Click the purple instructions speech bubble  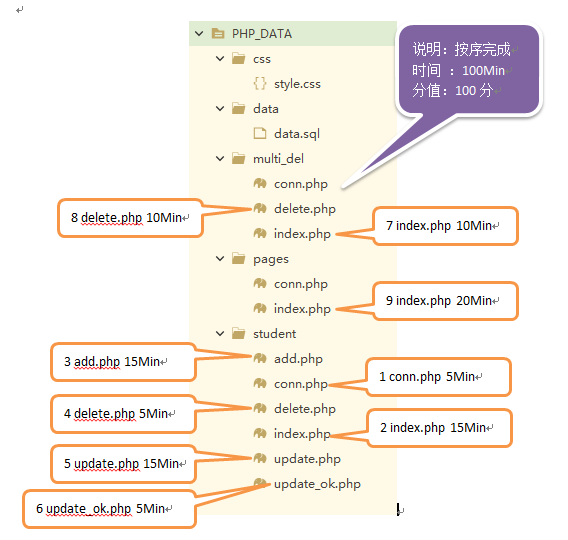click(468, 70)
